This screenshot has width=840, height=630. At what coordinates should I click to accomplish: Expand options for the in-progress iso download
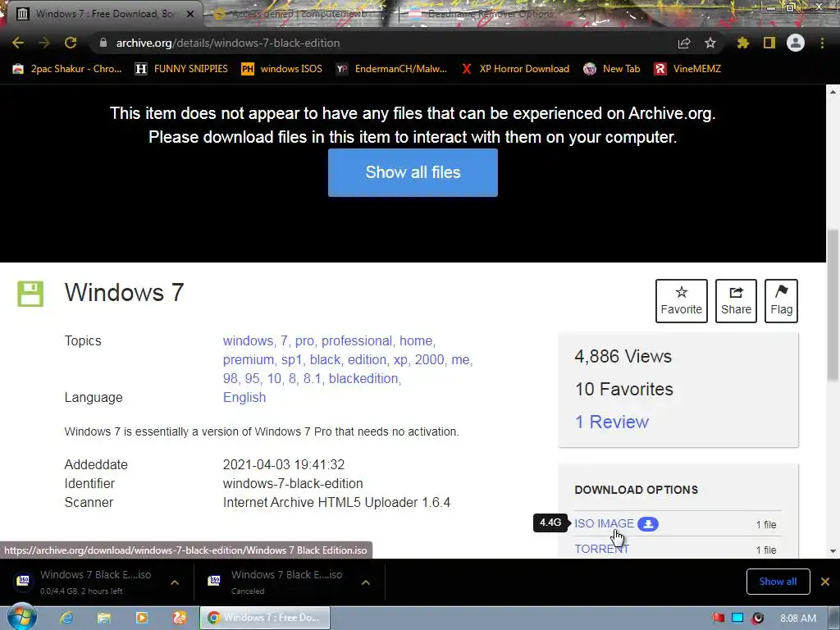point(175,582)
